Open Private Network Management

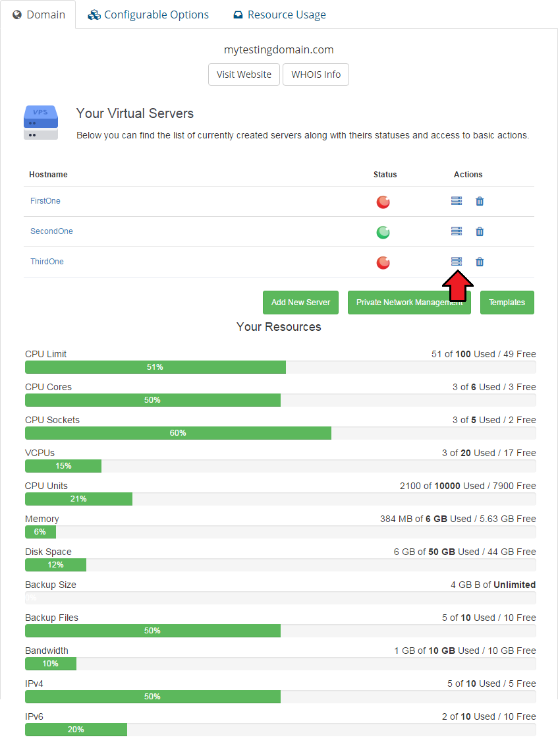[409, 303]
